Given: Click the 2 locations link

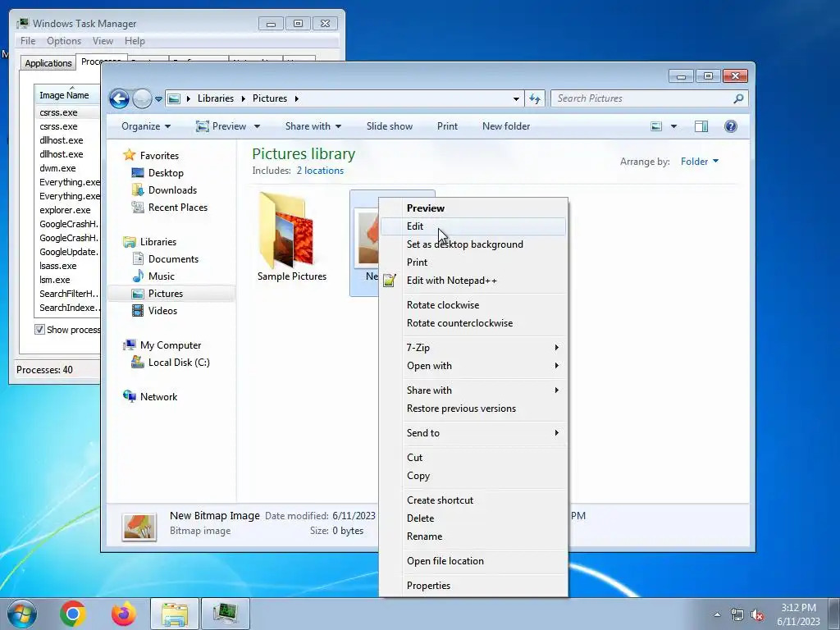Looking at the screenshot, I should [x=321, y=171].
